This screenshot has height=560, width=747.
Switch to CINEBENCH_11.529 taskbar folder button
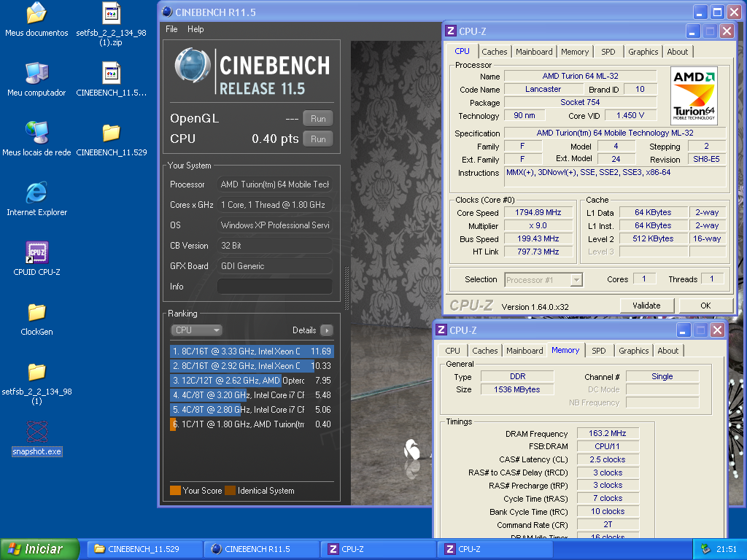click(145, 549)
